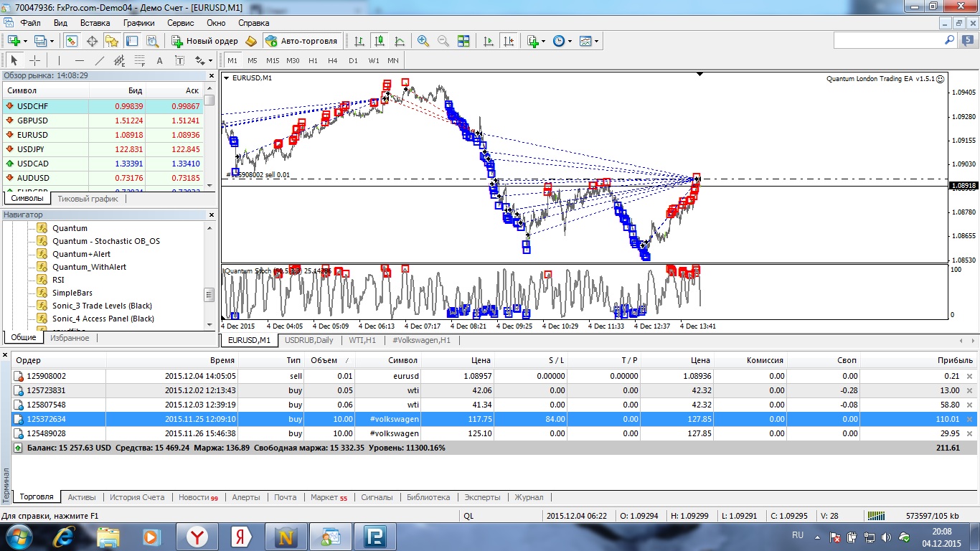980x551 pixels.
Task: Tile chart windows icon
Action: pyautogui.click(x=463, y=41)
